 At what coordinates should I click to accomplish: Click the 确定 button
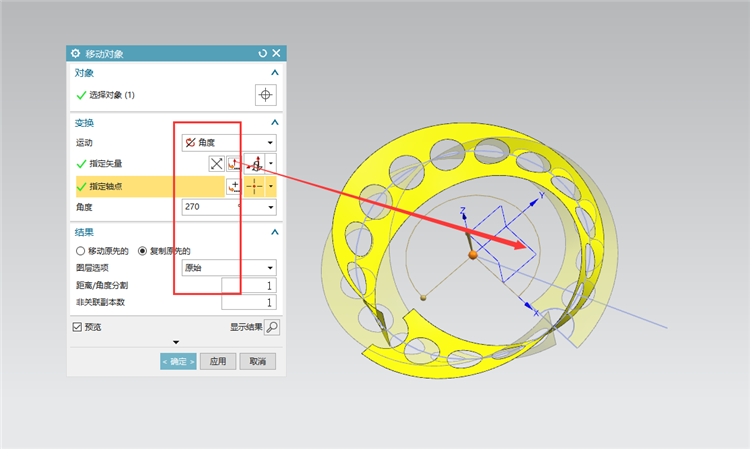coord(178,361)
